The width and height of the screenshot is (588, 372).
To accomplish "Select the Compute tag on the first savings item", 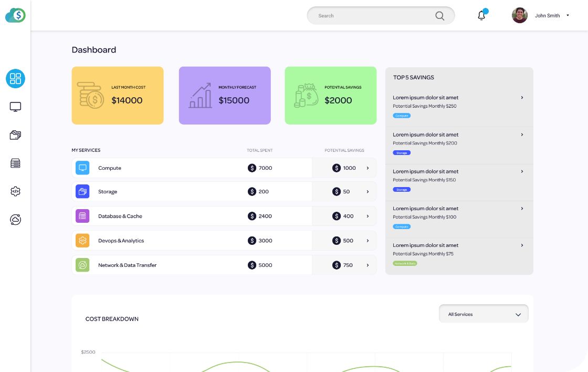I will tap(402, 115).
